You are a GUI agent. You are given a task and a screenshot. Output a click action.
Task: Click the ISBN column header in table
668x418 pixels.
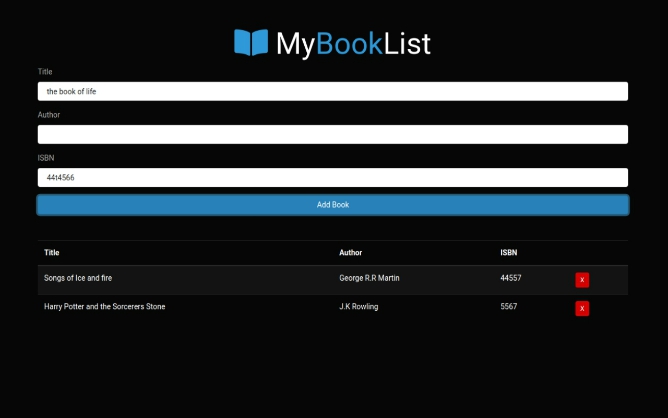coord(508,253)
